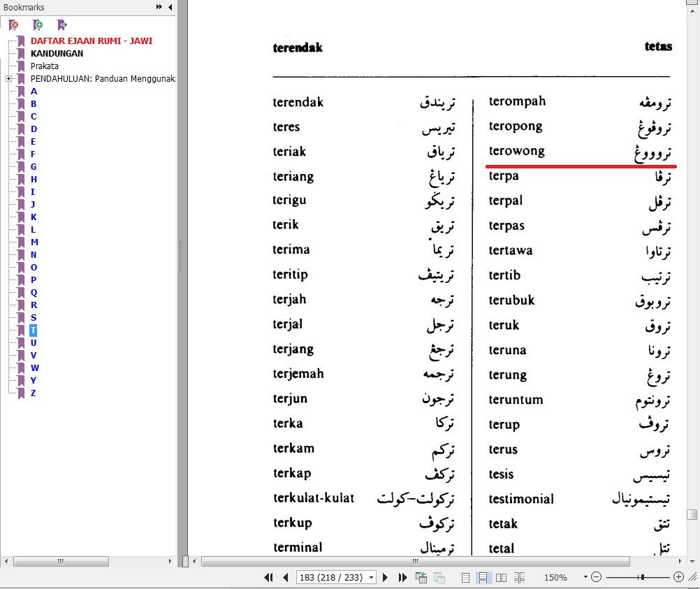
Task: Click the previous view icon
Action: (x=421, y=577)
